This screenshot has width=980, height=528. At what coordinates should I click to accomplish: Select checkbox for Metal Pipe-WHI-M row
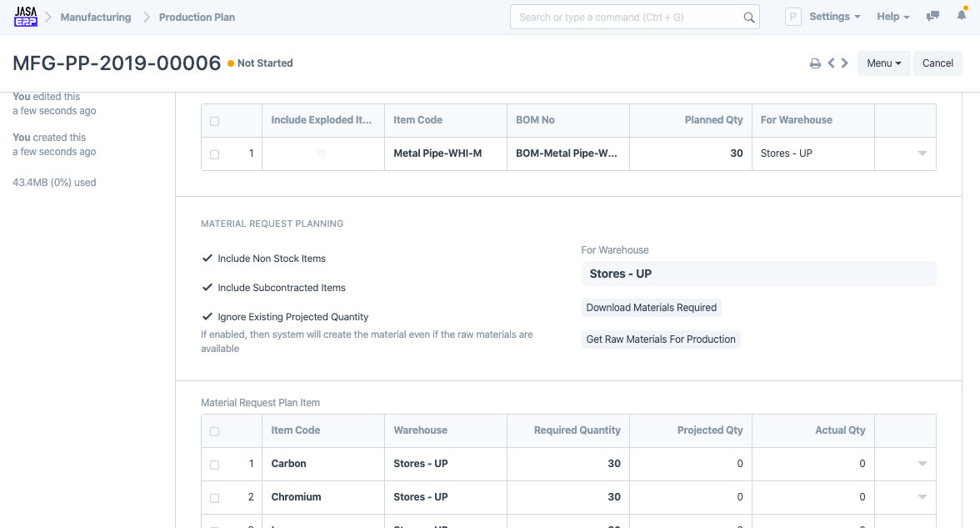click(215, 154)
